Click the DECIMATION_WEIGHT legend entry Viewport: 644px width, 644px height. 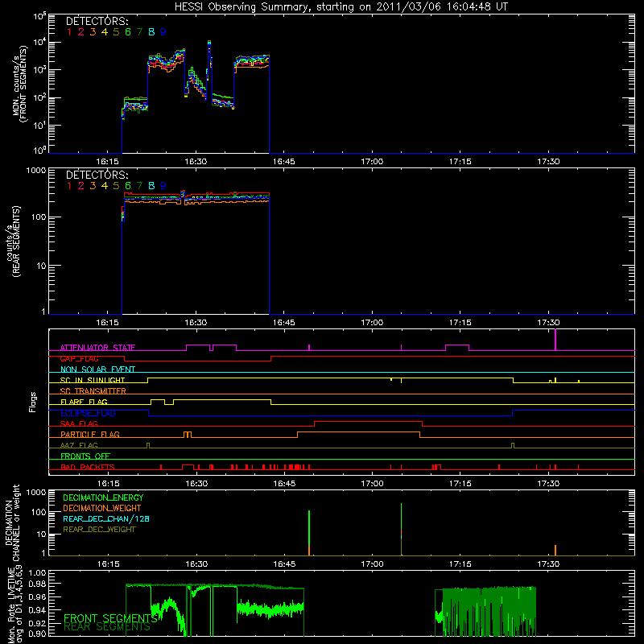coord(102,508)
